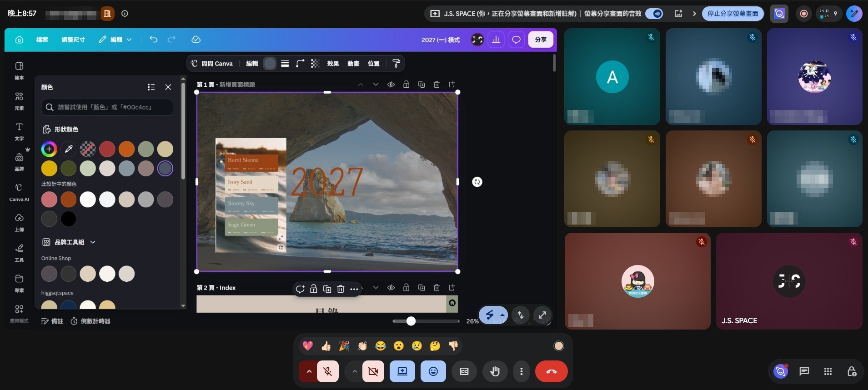
Task: Click the 分享 button
Action: click(541, 40)
